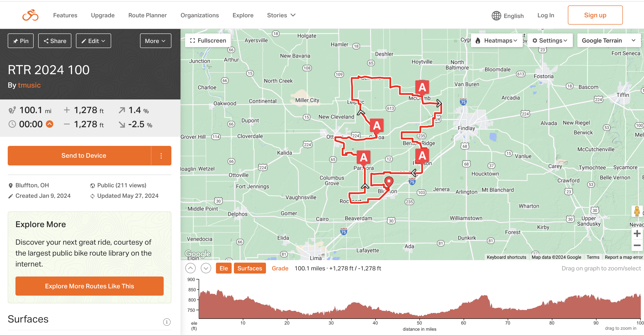Open the English language globe selector
The image size is (644, 335).
[x=508, y=16]
